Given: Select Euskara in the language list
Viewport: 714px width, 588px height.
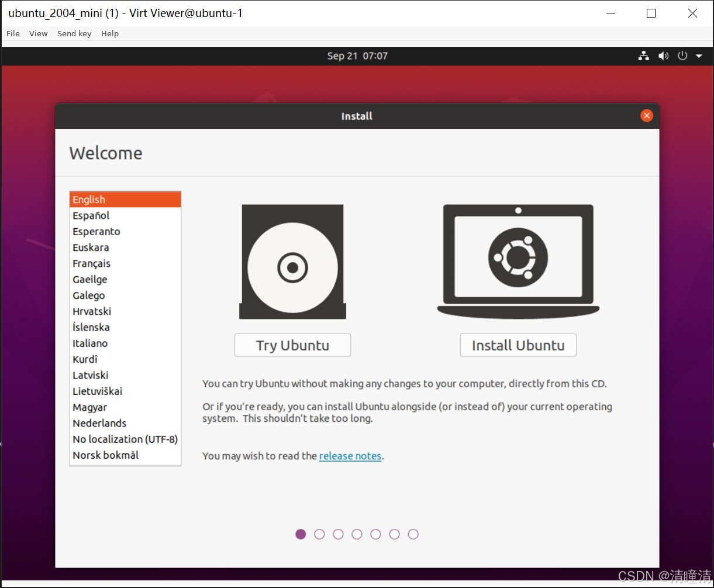Looking at the screenshot, I should pyautogui.click(x=125, y=247).
